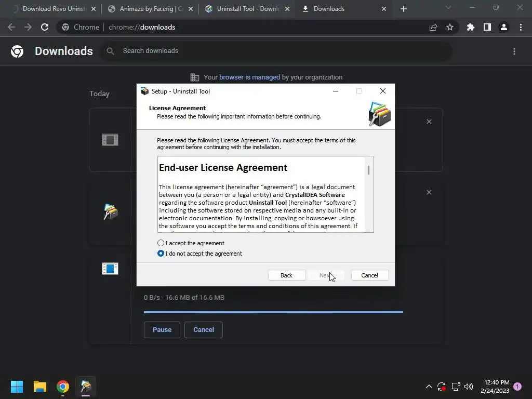Click the Uninstall Tool download file icon

[x=110, y=211]
